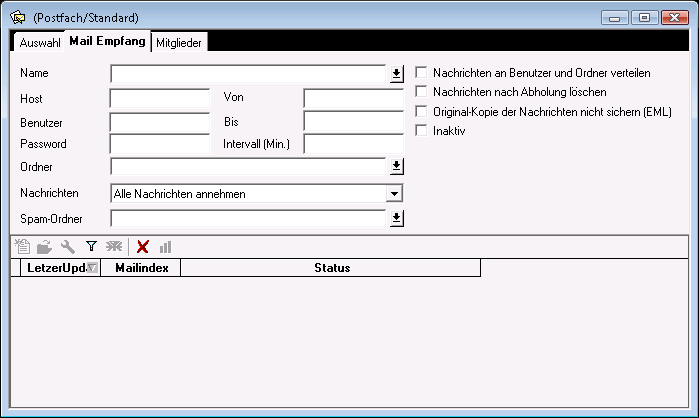699x418 pixels.
Task: Click the Spam-Ordner text field
Action: 248,218
